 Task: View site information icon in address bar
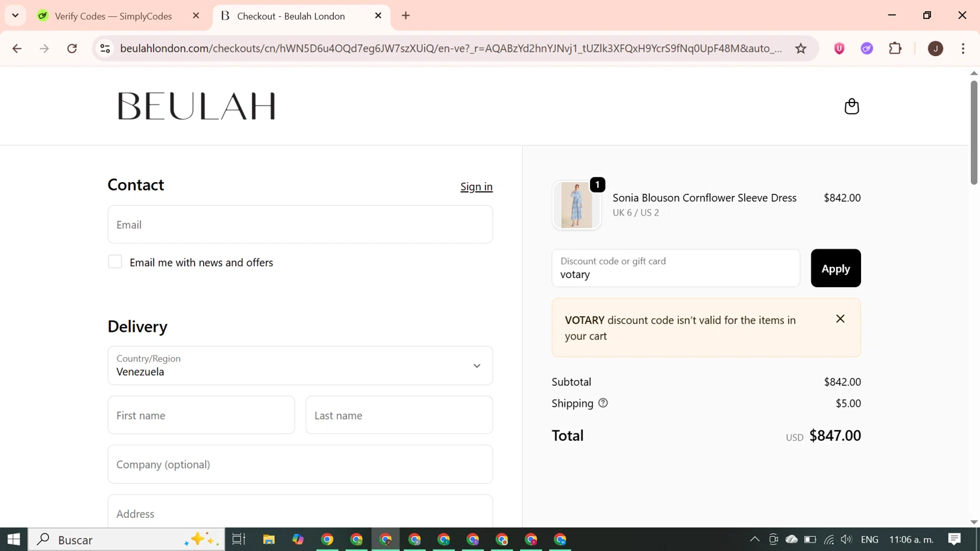click(x=105, y=48)
